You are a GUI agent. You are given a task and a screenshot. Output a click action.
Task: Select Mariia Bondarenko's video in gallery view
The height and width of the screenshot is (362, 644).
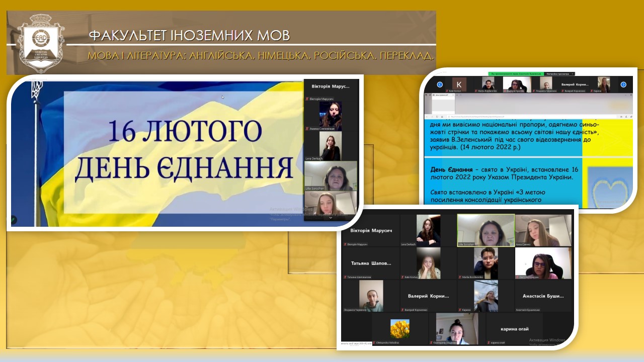click(x=486, y=263)
